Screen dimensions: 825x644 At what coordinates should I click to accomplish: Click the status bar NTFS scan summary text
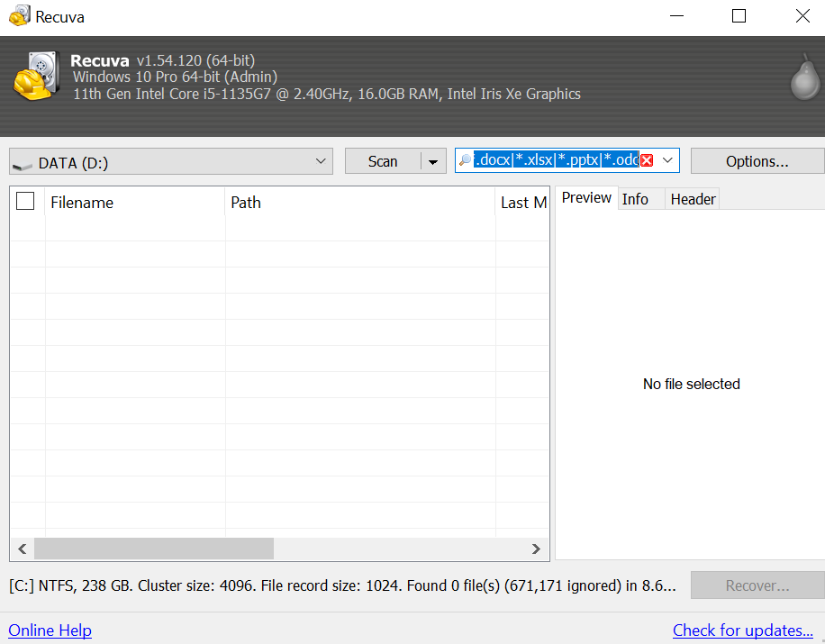342,585
